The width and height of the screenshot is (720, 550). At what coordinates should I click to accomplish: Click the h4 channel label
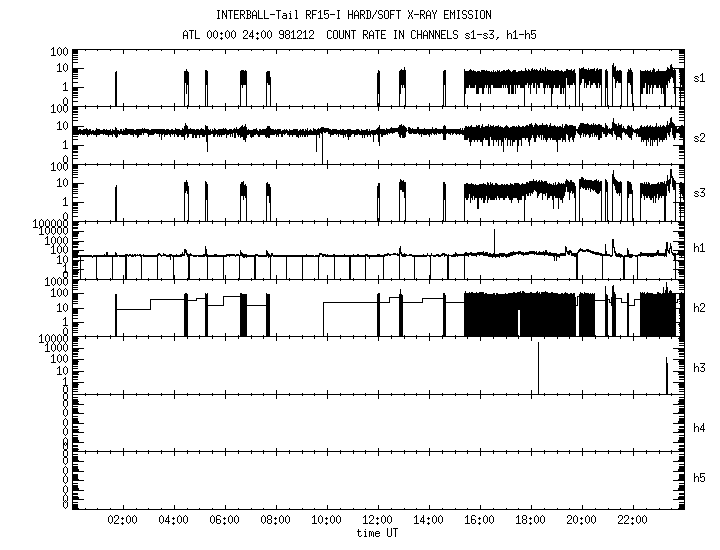coord(700,428)
